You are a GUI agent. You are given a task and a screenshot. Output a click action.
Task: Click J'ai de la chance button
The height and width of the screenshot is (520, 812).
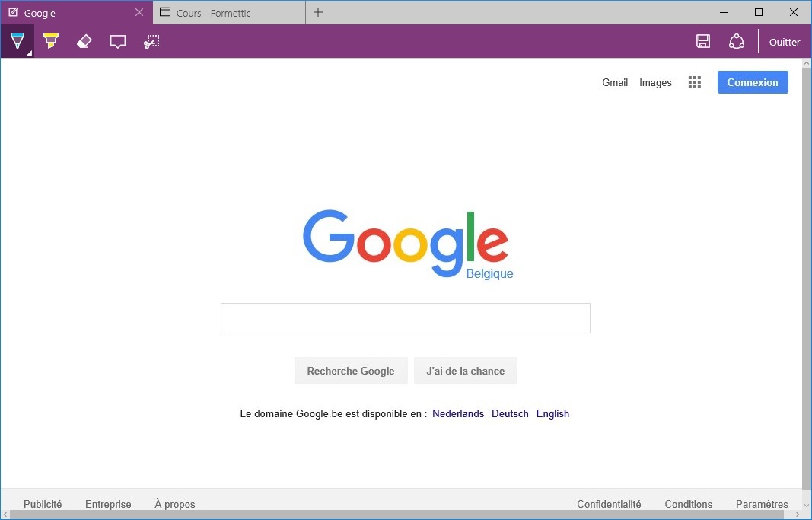tap(465, 371)
